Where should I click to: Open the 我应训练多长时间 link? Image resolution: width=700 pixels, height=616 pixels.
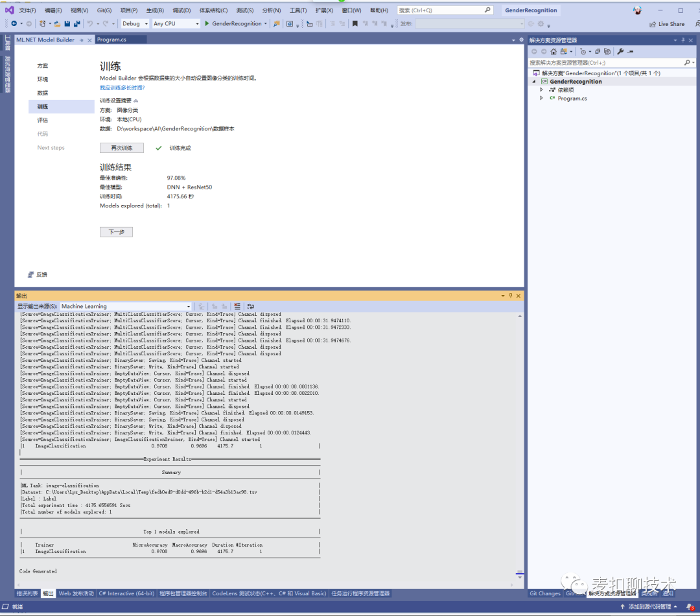[x=122, y=88]
